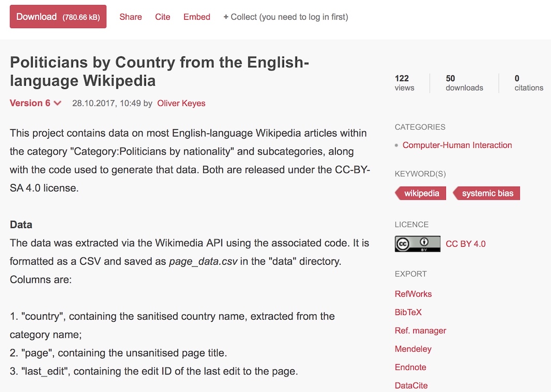Select the systemic bias keyword tag
This screenshot has height=392, width=551.
tap(486, 193)
